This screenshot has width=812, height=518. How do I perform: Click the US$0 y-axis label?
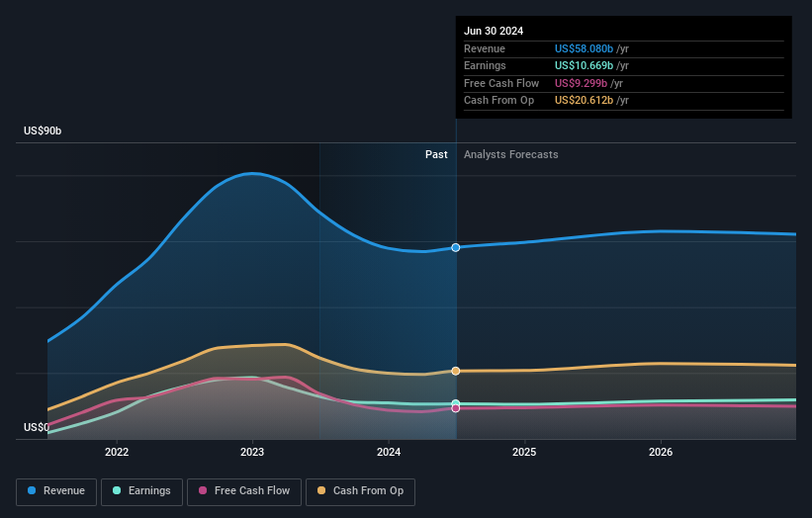[x=37, y=427]
